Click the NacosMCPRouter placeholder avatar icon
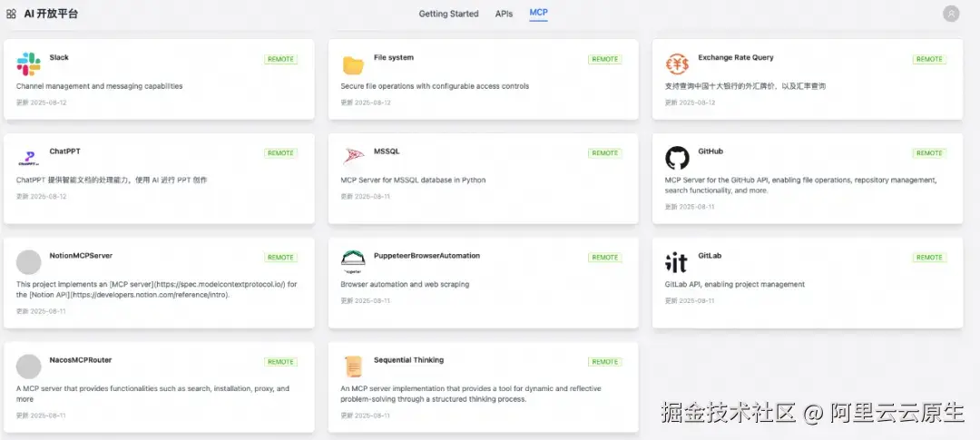 tap(29, 367)
